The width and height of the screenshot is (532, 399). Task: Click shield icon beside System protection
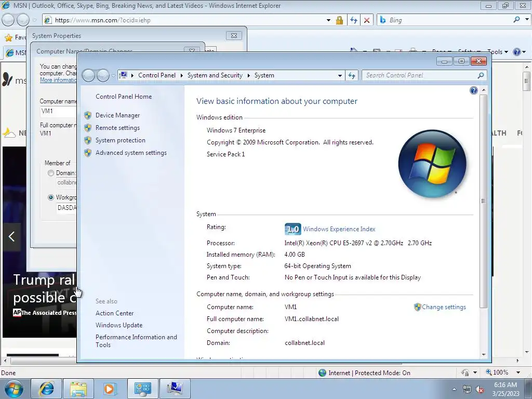88,140
